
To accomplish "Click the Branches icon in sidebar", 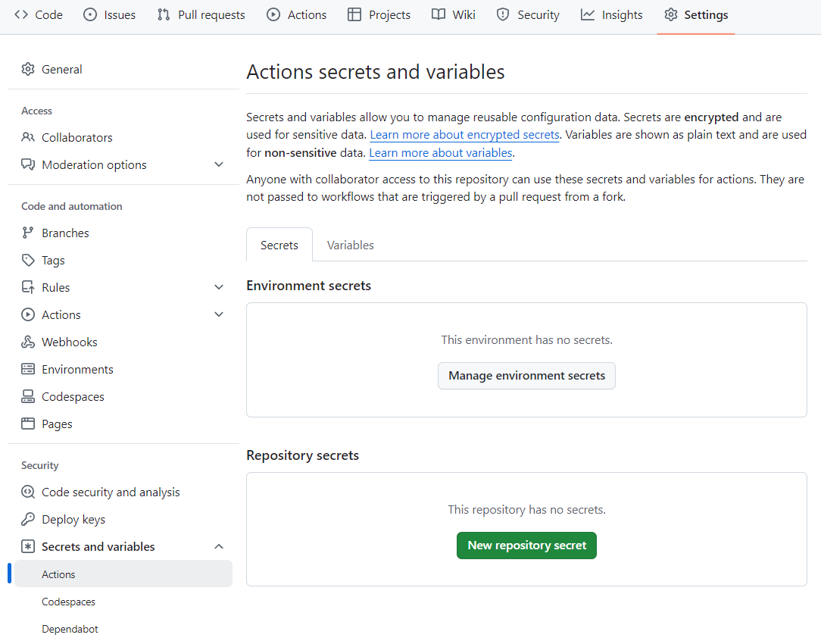I will (28, 233).
